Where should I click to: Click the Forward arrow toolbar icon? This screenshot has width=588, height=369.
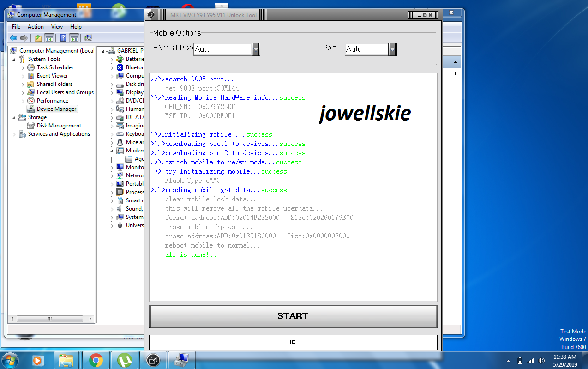tap(24, 38)
